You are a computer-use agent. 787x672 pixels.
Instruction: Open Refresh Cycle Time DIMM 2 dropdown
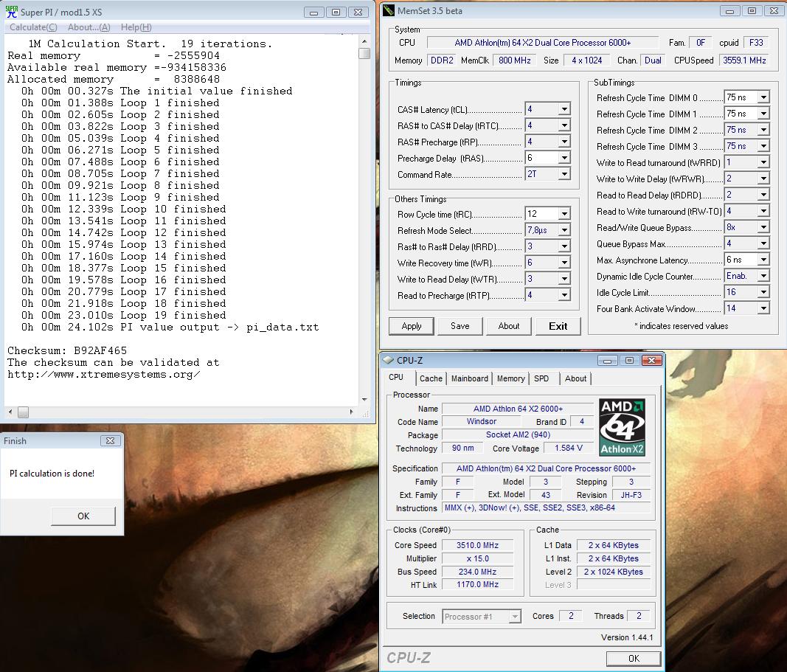(763, 130)
